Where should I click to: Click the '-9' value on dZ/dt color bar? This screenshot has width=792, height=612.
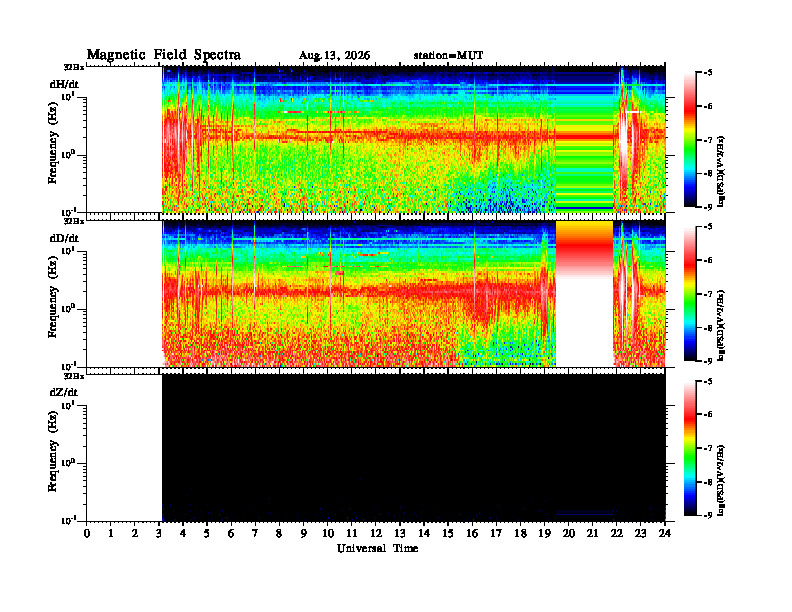(x=708, y=515)
